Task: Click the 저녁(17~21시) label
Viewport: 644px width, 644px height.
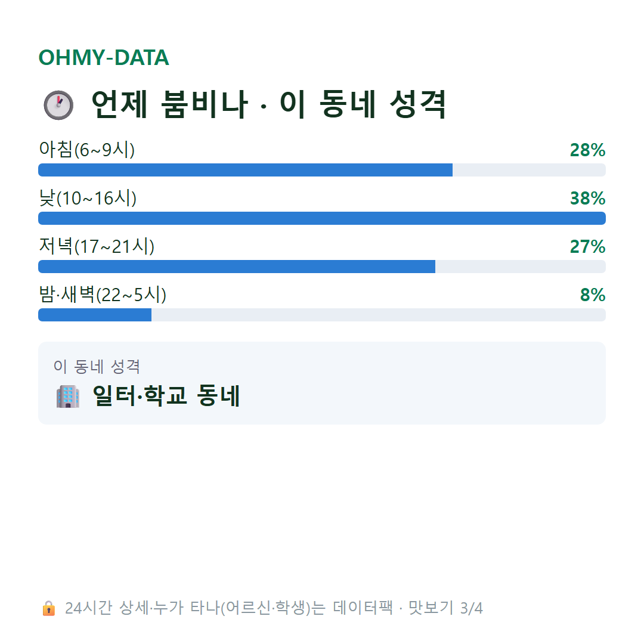Action: (97, 246)
